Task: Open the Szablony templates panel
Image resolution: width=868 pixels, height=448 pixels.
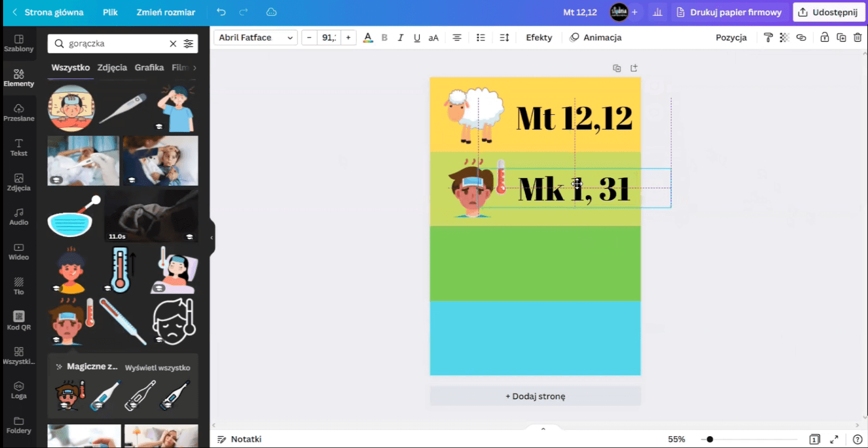Action: [x=19, y=43]
